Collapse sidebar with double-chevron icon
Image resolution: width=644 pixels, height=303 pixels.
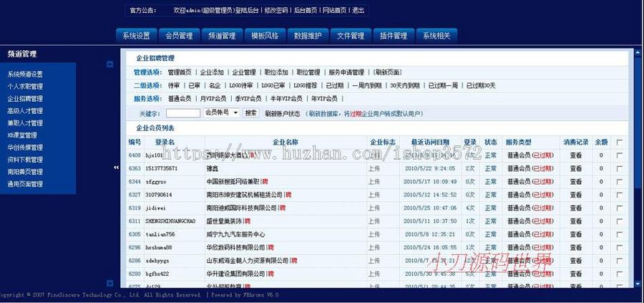pos(116,168)
